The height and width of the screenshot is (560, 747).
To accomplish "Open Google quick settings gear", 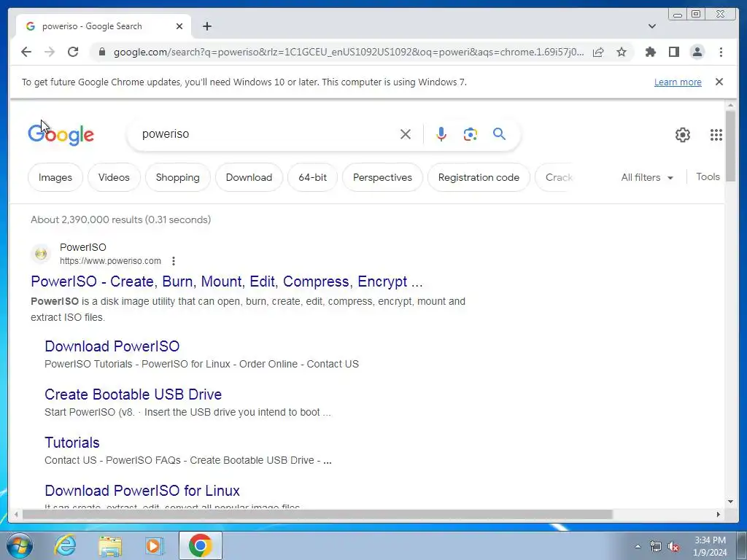I will 683,135.
